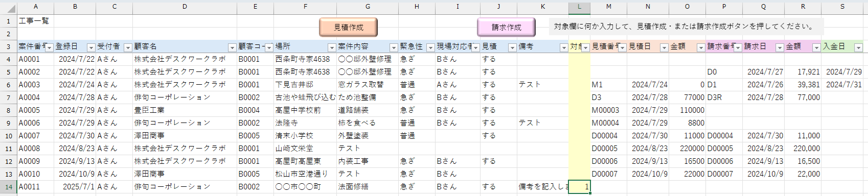
Task: Open the 案件内容 filter dropdown
Action: [x=394, y=47]
